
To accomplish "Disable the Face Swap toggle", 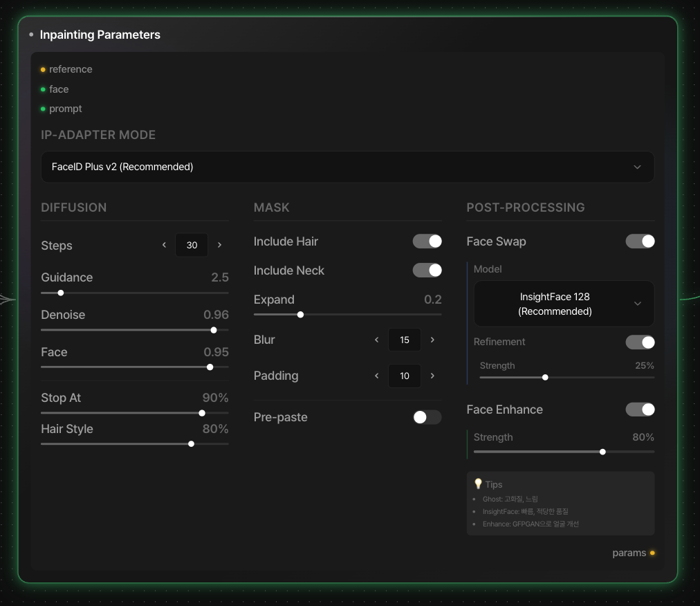I will coord(640,241).
